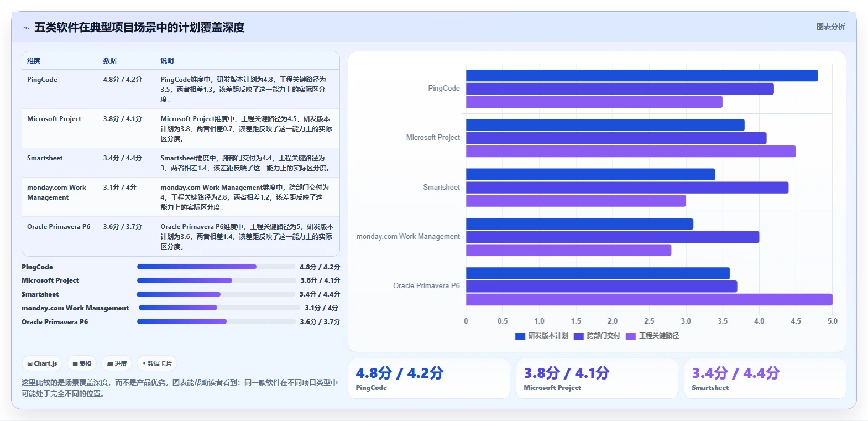Click the 5.0 tick on the x-axis
Viewport: 868px width, 421px height.
tap(832, 321)
